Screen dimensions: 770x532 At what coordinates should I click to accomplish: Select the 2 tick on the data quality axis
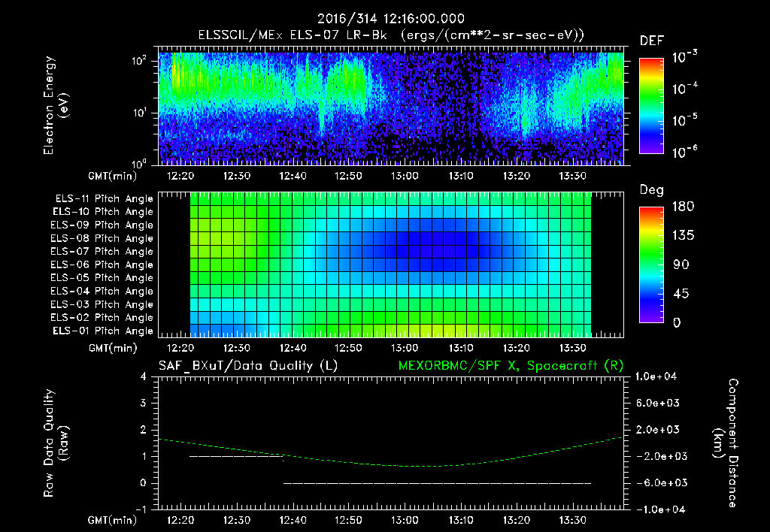(144, 430)
